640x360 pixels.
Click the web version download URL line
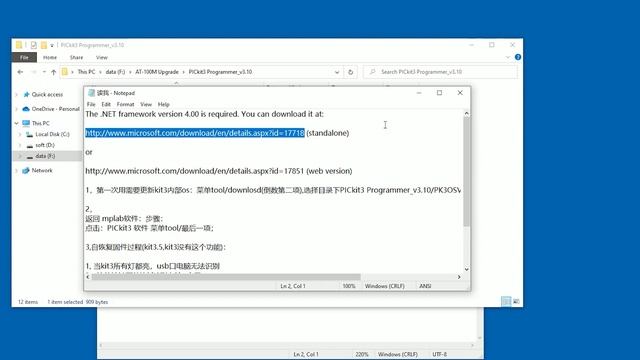pos(219,171)
